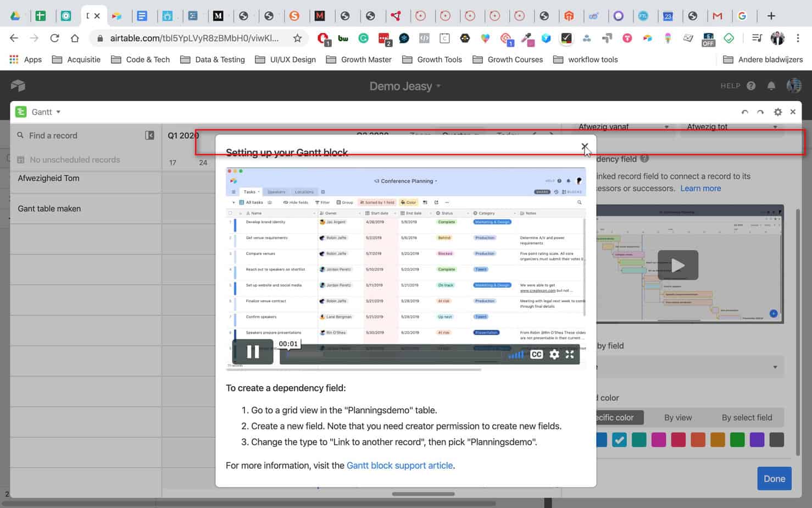Screen dimensions: 812x508
Task: Open Airtable HELP menu
Action: tap(738, 86)
